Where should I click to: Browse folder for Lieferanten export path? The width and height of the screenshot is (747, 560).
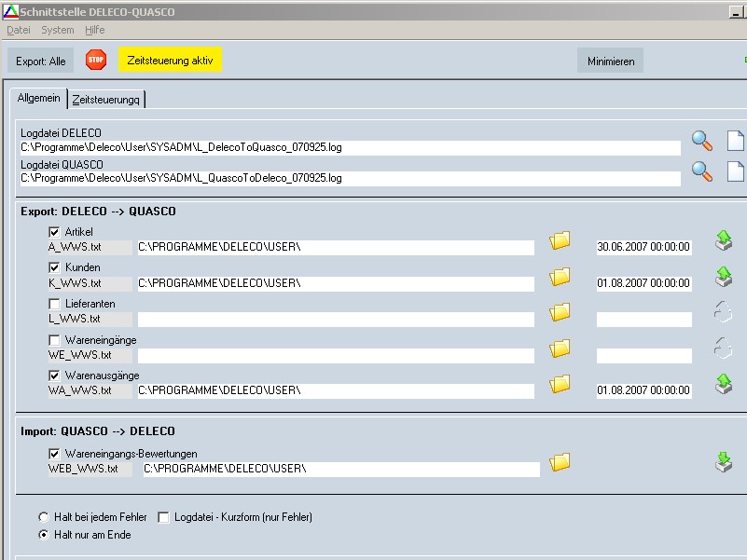(560, 312)
